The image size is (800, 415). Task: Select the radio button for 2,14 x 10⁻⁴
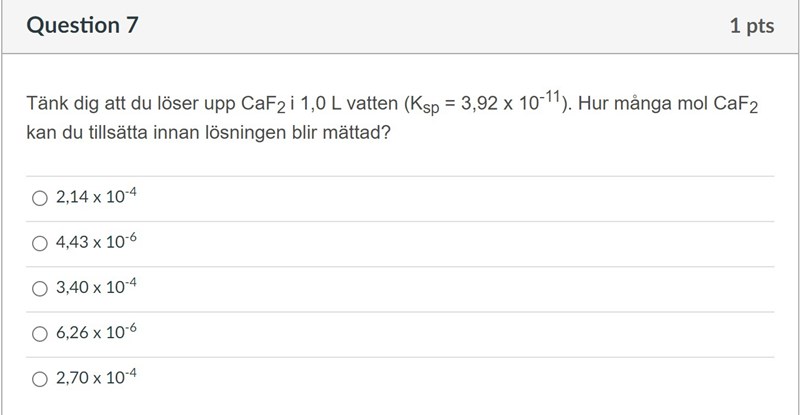pyautogui.click(x=40, y=198)
